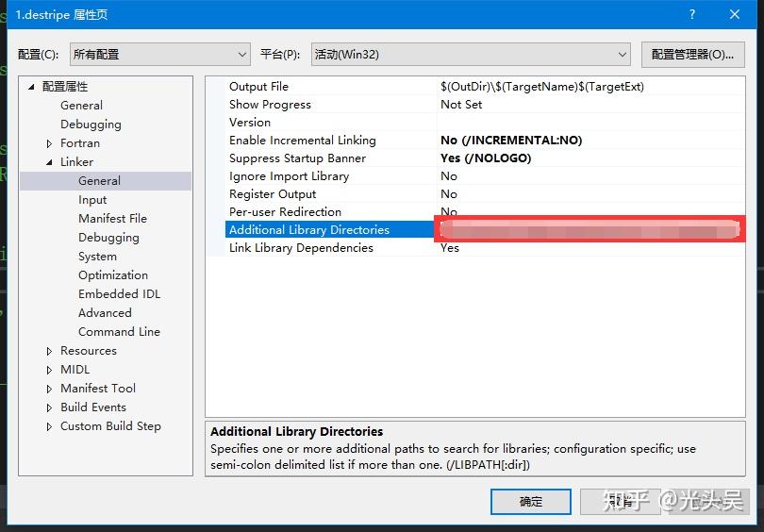
Task: Select System under Linker
Action: click(97, 257)
